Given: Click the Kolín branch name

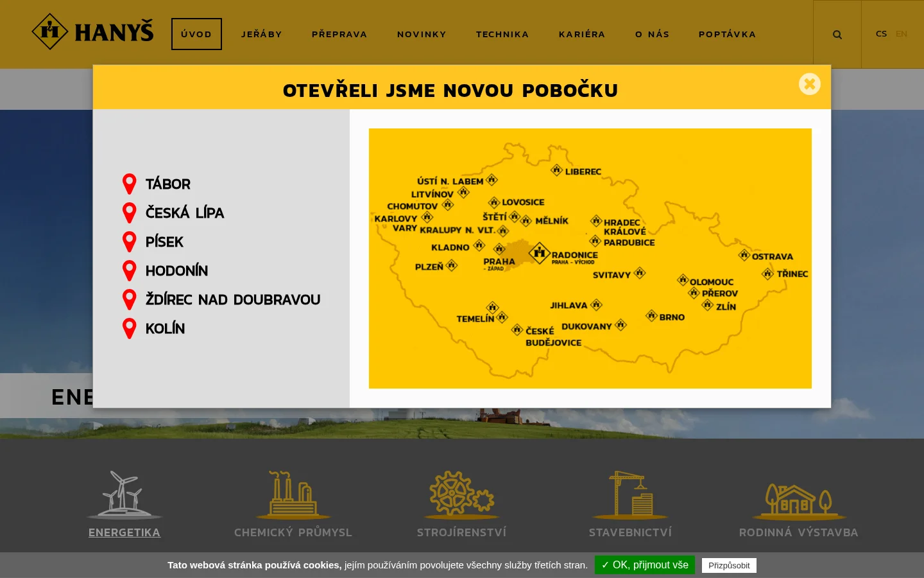Looking at the screenshot, I should pos(165,329).
